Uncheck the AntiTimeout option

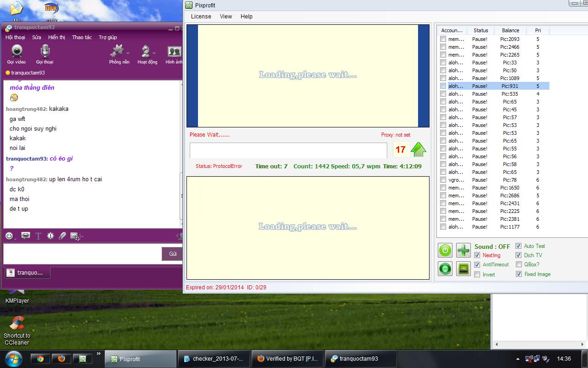click(477, 264)
